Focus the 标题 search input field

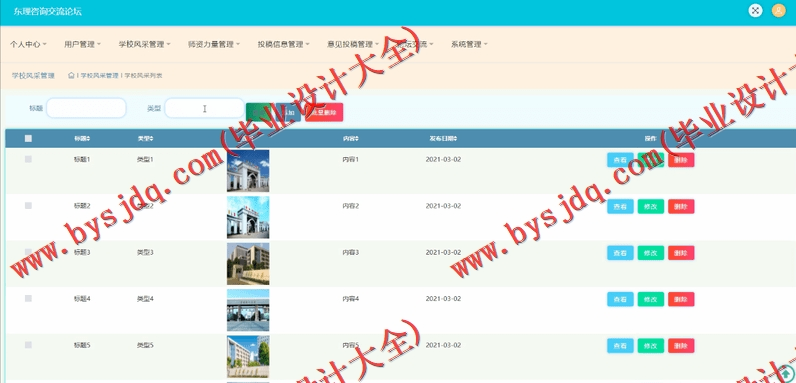click(x=86, y=108)
